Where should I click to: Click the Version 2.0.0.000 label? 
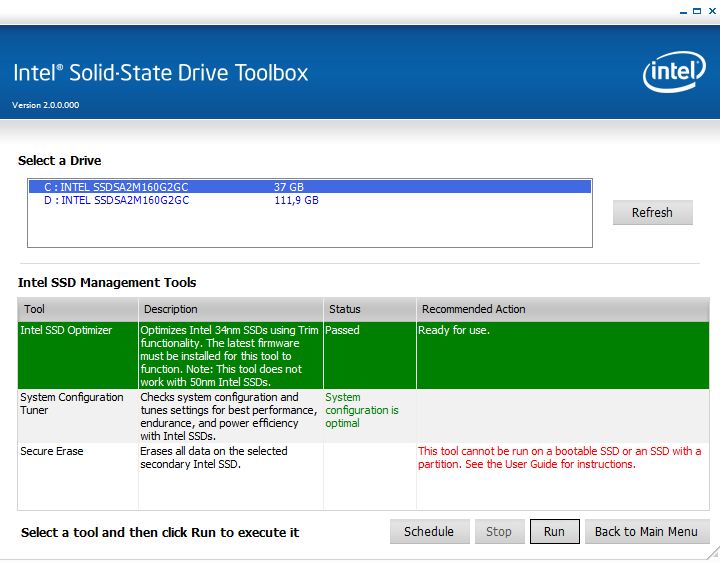pyautogui.click(x=45, y=105)
